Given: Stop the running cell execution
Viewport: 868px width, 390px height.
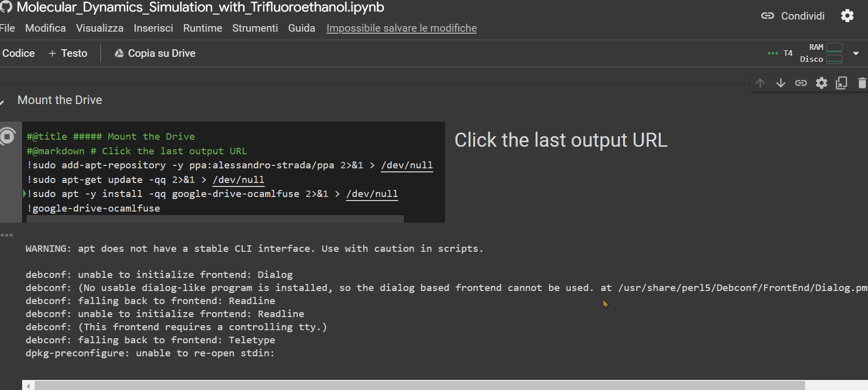Looking at the screenshot, I should pos(8,136).
